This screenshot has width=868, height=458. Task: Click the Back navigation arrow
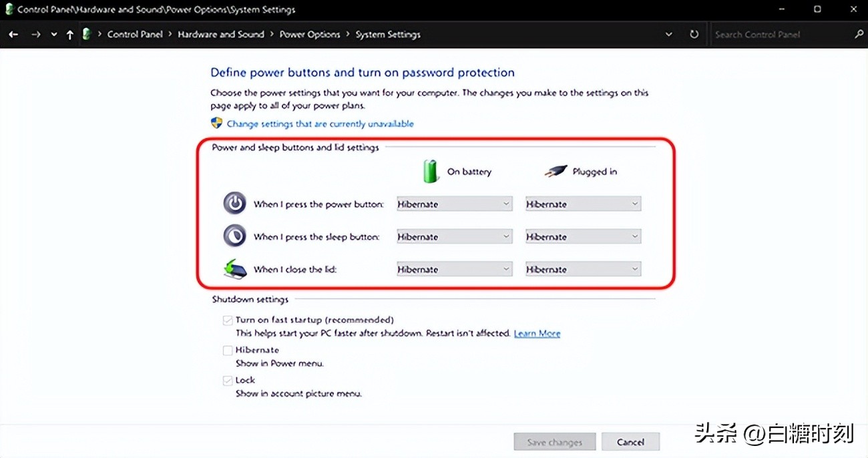(13, 35)
